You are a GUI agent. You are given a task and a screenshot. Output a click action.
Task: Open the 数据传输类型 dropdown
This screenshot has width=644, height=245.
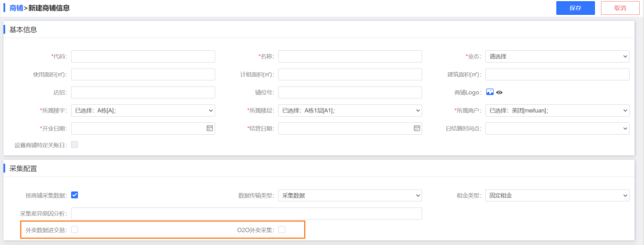click(350, 195)
